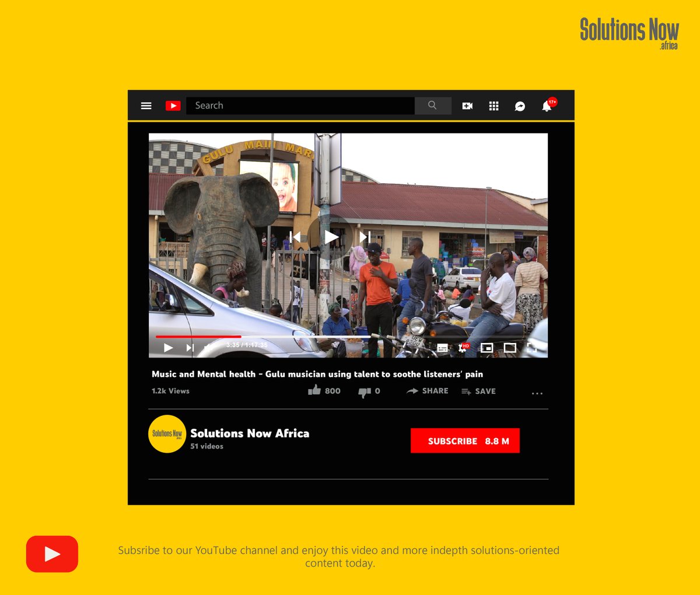Click the red SUBSCRIBE 8.8 M button
Screen dimensions: 700x595
[465, 441]
